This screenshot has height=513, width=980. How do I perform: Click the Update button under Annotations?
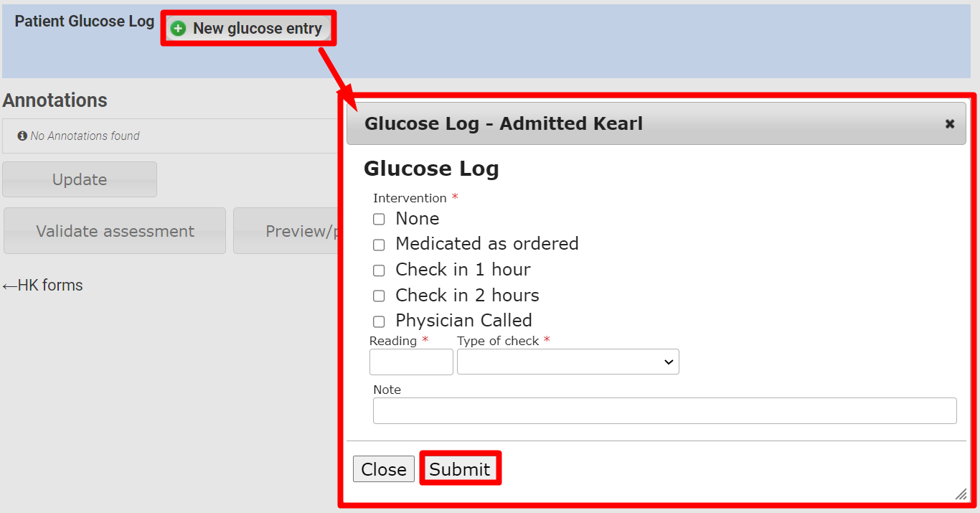(x=80, y=179)
